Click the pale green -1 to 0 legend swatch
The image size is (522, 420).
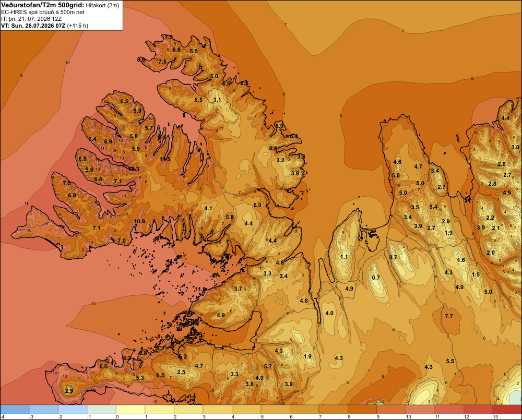[x=102, y=410]
